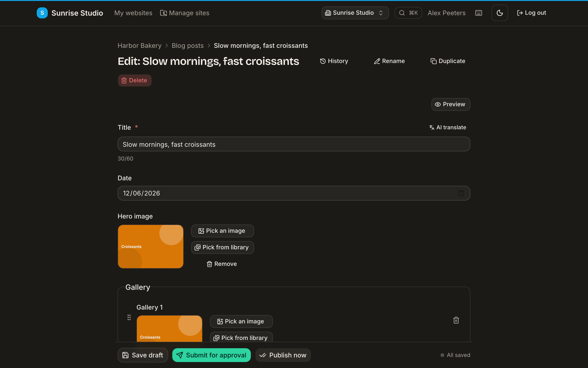This screenshot has width=588, height=368.
Task: Remove the Hero image
Action: [222, 264]
